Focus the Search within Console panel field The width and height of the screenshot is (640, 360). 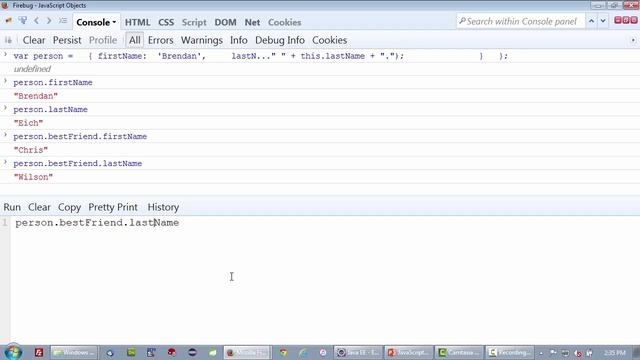click(x=521, y=21)
